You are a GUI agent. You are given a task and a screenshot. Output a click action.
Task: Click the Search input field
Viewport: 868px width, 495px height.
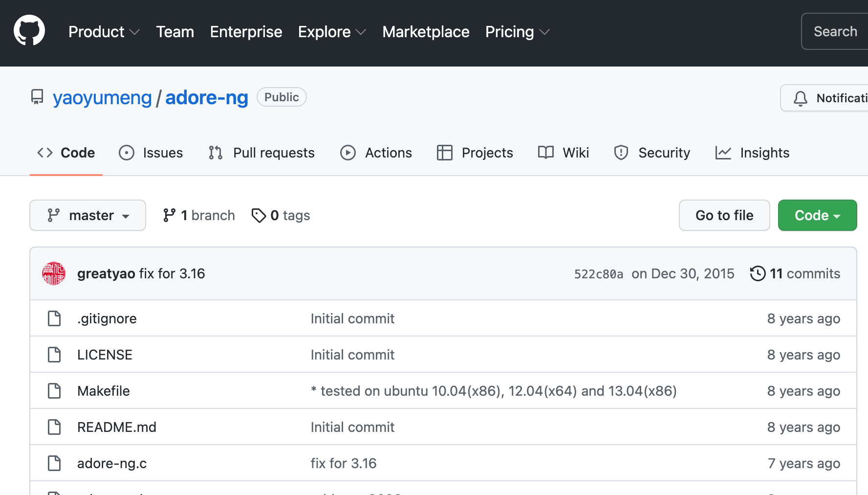coord(835,31)
